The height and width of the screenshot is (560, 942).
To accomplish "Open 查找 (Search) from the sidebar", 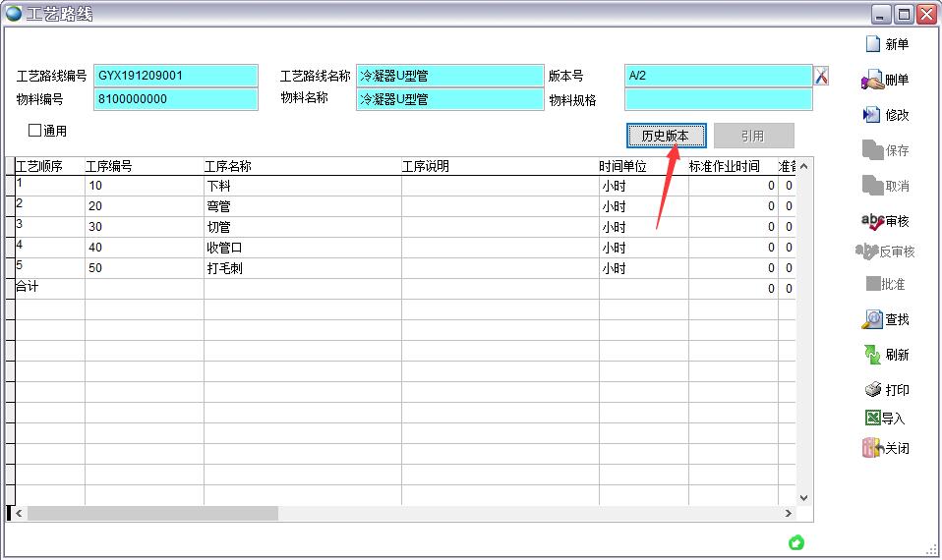I will pyautogui.click(x=872, y=319).
